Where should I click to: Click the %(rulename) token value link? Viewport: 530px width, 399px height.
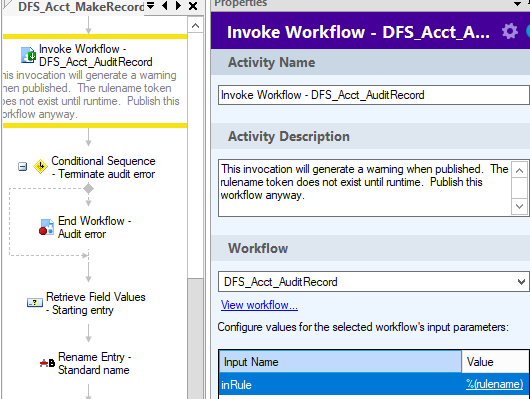coord(494,384)
